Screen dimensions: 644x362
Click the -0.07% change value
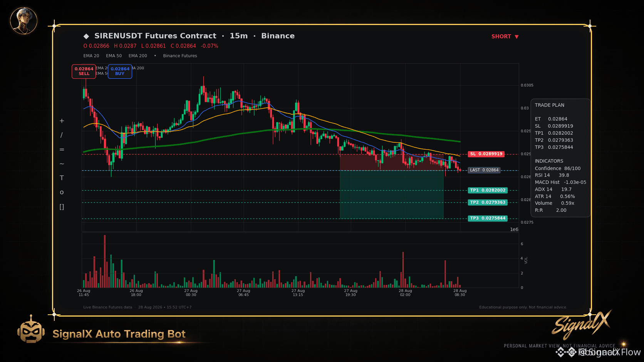coord(210,46)
